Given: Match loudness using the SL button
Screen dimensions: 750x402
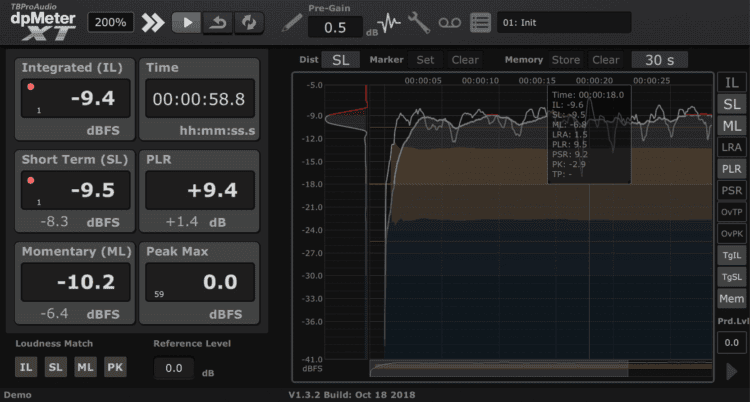Looking at the screenshot, I should pos(55,367).
